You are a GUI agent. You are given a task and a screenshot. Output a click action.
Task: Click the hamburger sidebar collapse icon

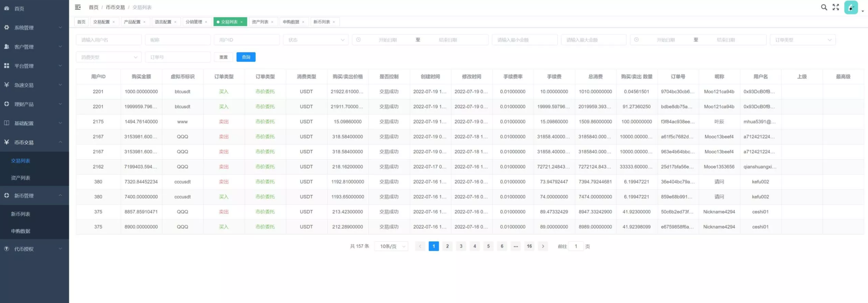[78, 7]
